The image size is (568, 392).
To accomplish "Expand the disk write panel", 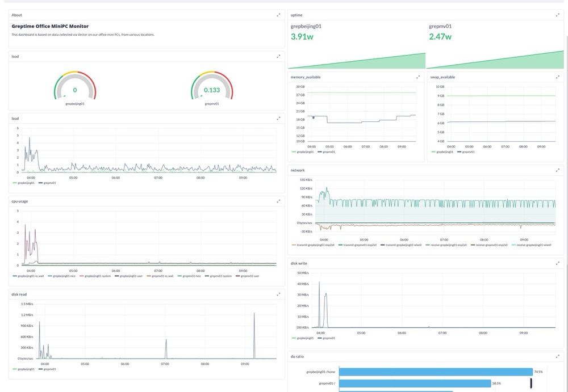I will coord(557,263).
